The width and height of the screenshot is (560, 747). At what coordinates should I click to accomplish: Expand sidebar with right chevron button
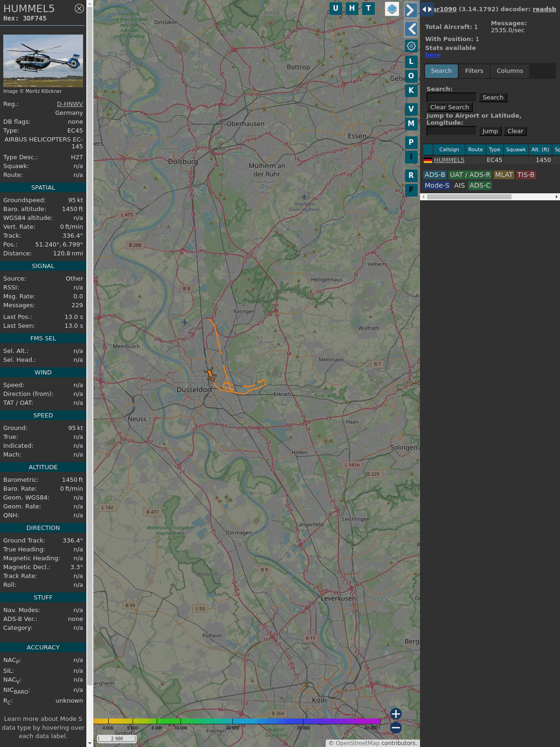(411, 10)
